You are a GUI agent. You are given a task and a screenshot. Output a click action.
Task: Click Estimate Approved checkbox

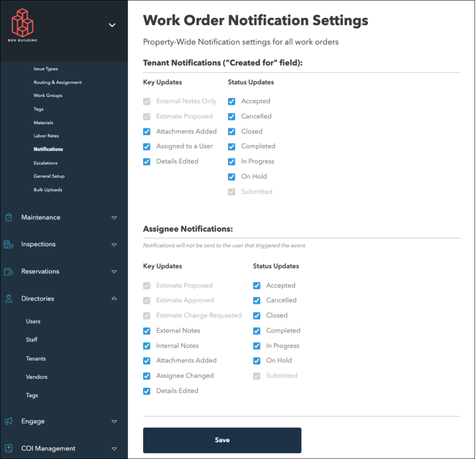pyautogui.click(x=147, y=301)
